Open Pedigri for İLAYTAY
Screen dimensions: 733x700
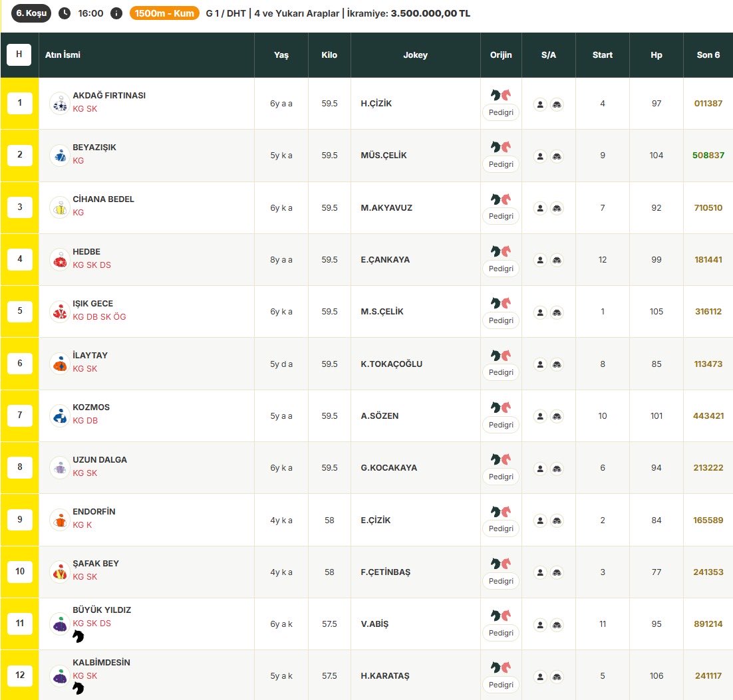click(501, 372)
